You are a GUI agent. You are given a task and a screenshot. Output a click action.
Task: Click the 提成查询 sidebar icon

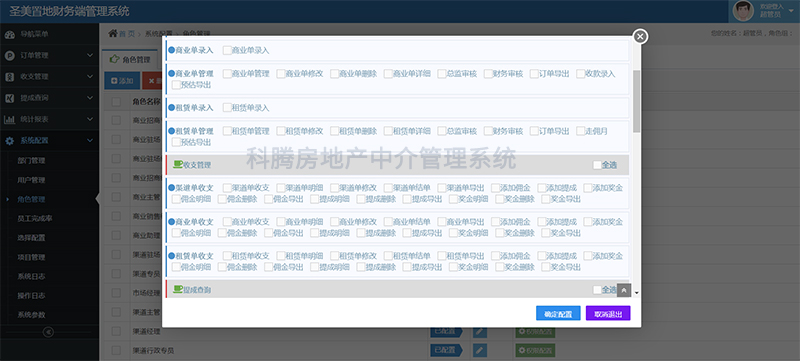coord(9,98)
